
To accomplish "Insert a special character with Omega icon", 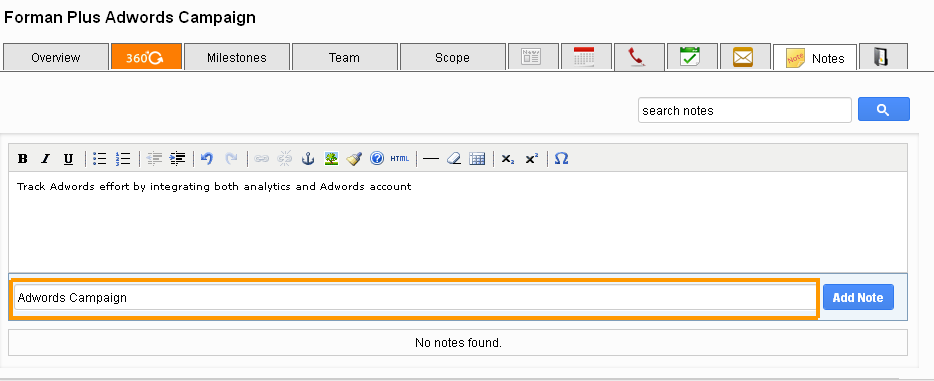I will pos(561,158).
